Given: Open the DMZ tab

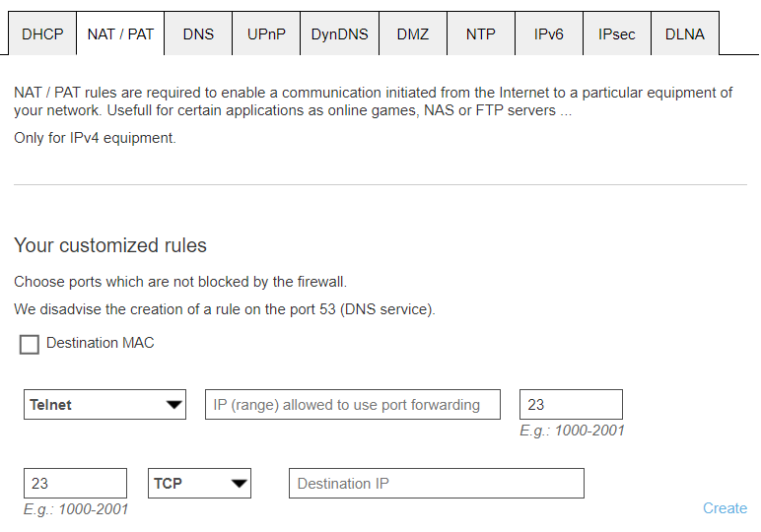Looking at the screenshot, I should coord(413,33).
